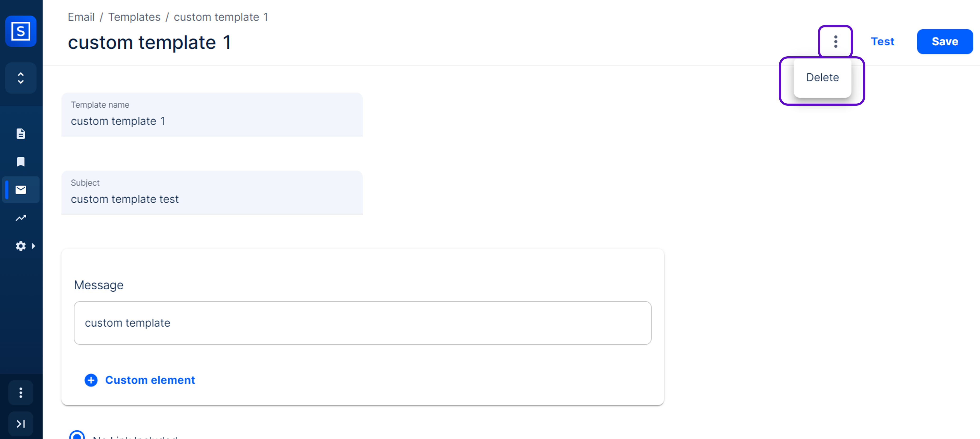Open the sidebar bottom three-dot menu
Screen dimensions: 980x439
pos(20,393)
